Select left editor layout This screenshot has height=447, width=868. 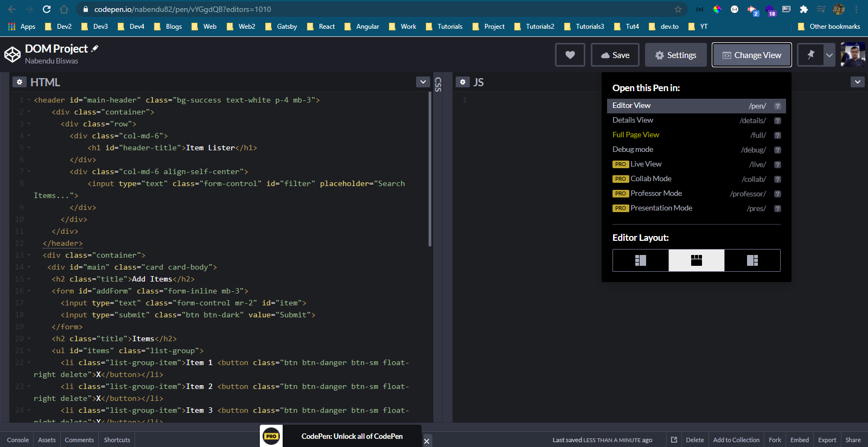pyautogui.click(x=641, y=260)
